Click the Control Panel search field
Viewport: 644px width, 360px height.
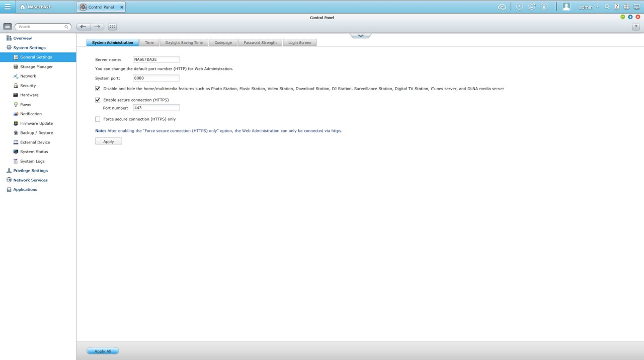43,27
